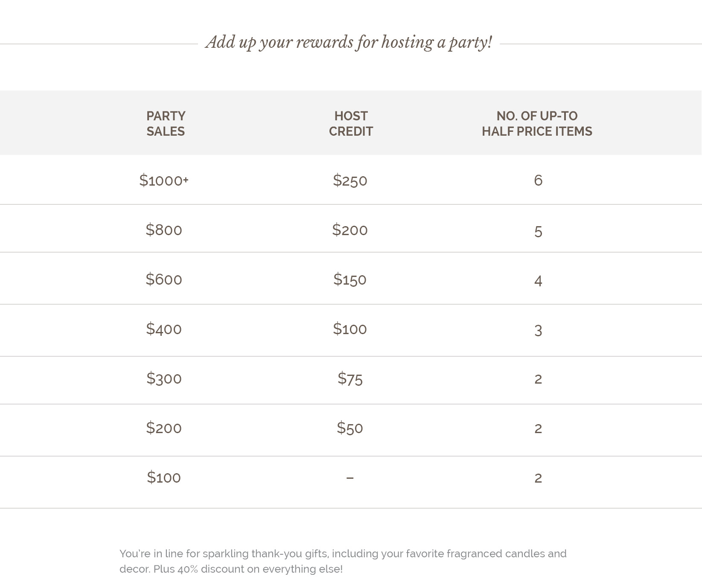
Task: Select the $150 host credit cell
Action: pos(350,279)
